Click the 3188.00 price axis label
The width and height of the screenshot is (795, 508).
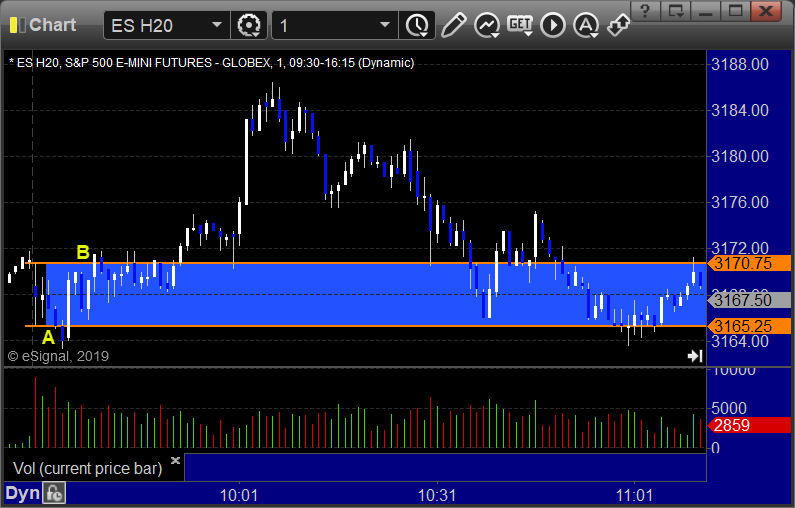pyautogui.click(x=740, y=64)
